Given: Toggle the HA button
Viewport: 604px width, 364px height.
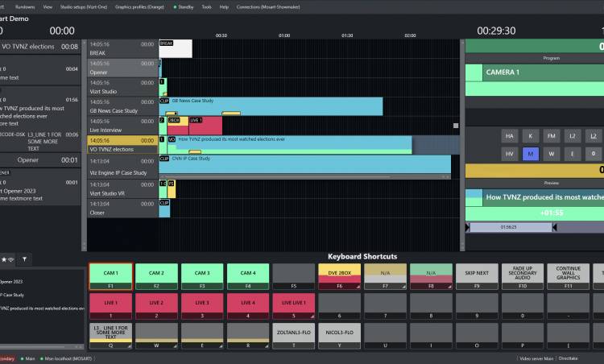Looking at the screenshot, I should coord(509,135).
